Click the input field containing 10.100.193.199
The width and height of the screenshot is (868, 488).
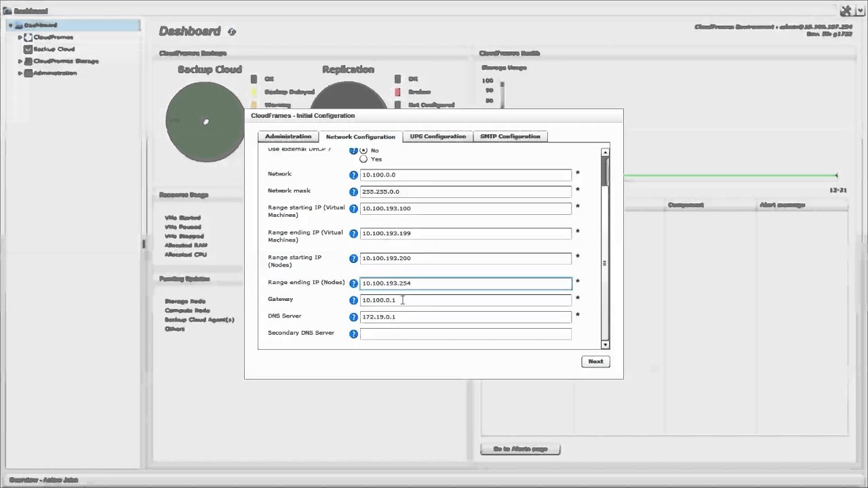(x=466, y=234)
